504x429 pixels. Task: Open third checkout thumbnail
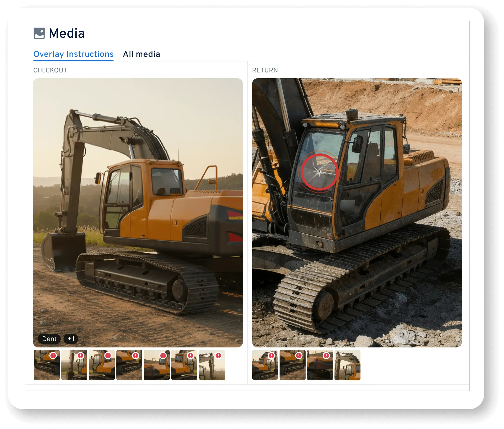click(102, 365)
